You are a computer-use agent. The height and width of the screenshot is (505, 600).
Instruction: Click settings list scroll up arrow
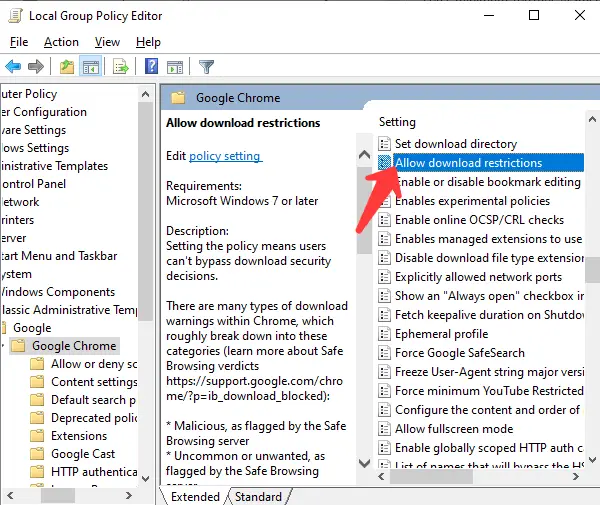pos(592,120)
